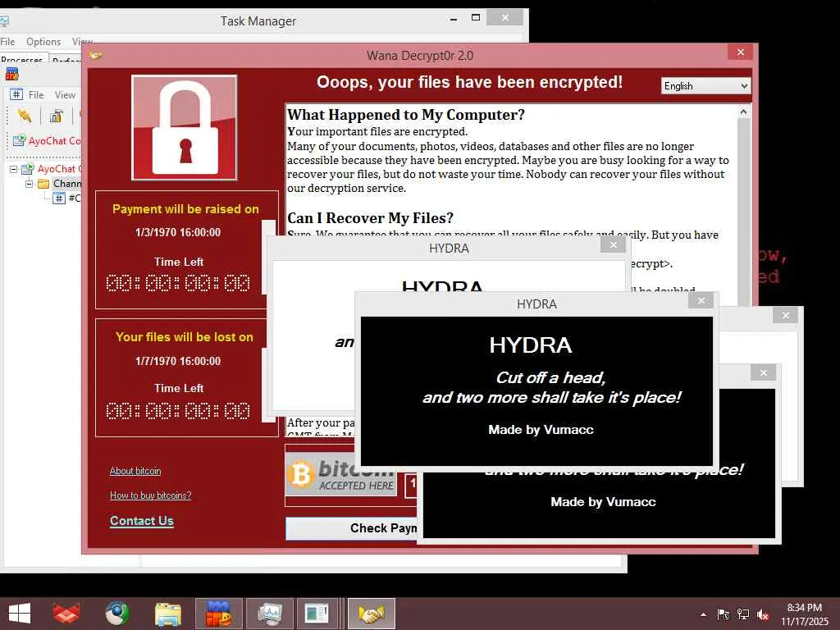This screenshot has width=840, height=630.
Task: Collapse the Channels folder node
Action: tap(30, 184)
